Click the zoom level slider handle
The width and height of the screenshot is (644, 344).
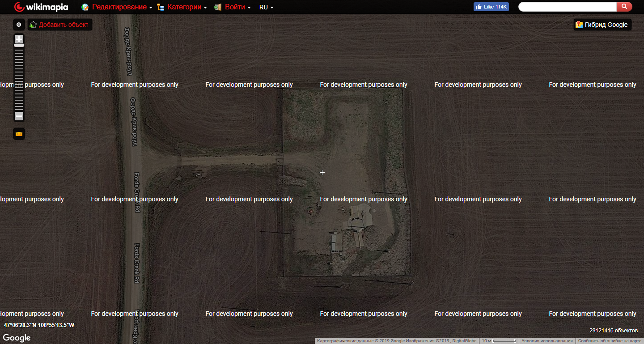pyautogui.click(x=19, y=45)
